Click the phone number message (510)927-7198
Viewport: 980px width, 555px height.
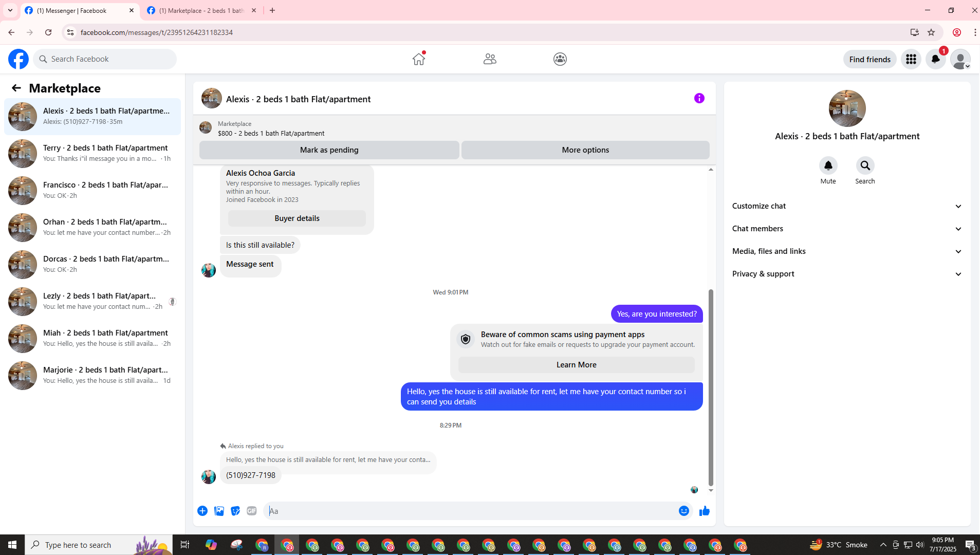(251, 475)
